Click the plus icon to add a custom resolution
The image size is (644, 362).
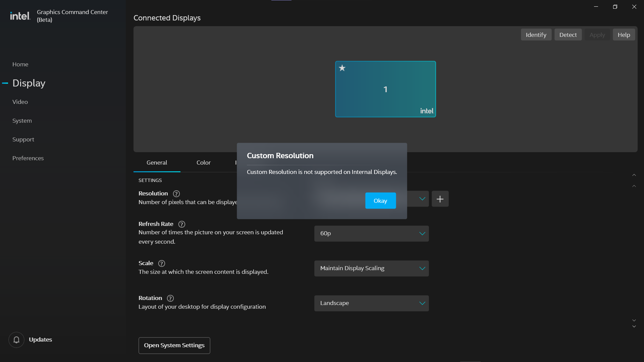(440, 199)
